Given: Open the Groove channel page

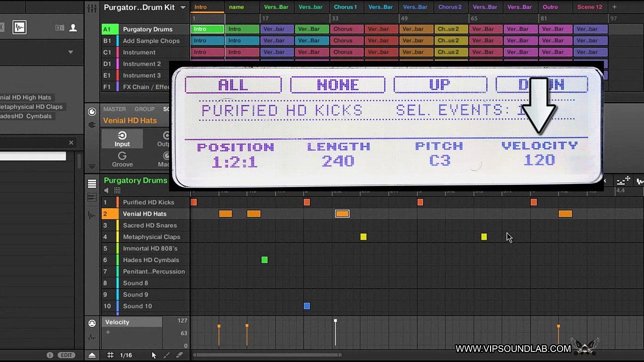Looking at the screenshot, I should click(122, 159).
